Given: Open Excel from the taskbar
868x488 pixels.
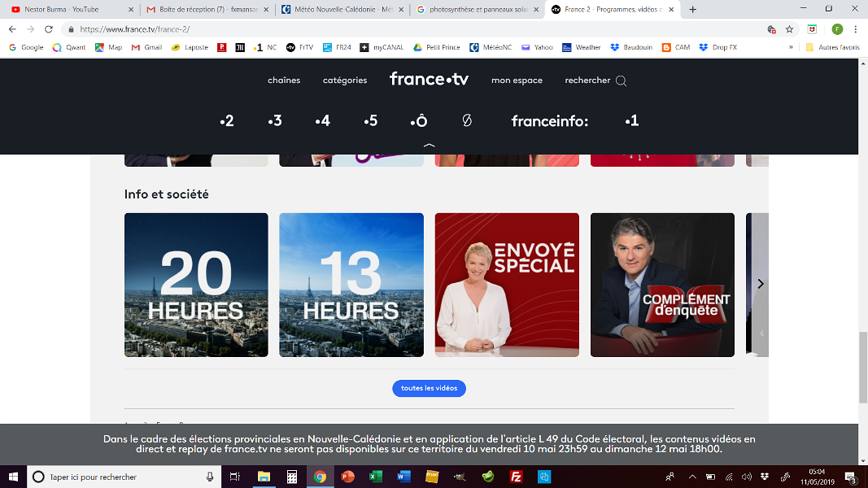Looking at the screenshot, I should coord(376,477).
